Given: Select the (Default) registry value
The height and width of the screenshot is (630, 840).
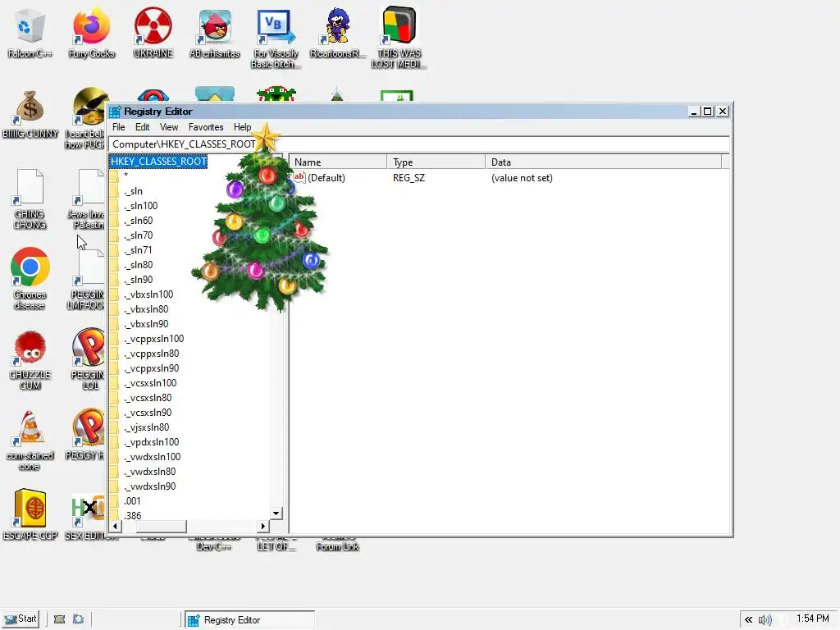Looking at the screenshot, I should 326,178.
